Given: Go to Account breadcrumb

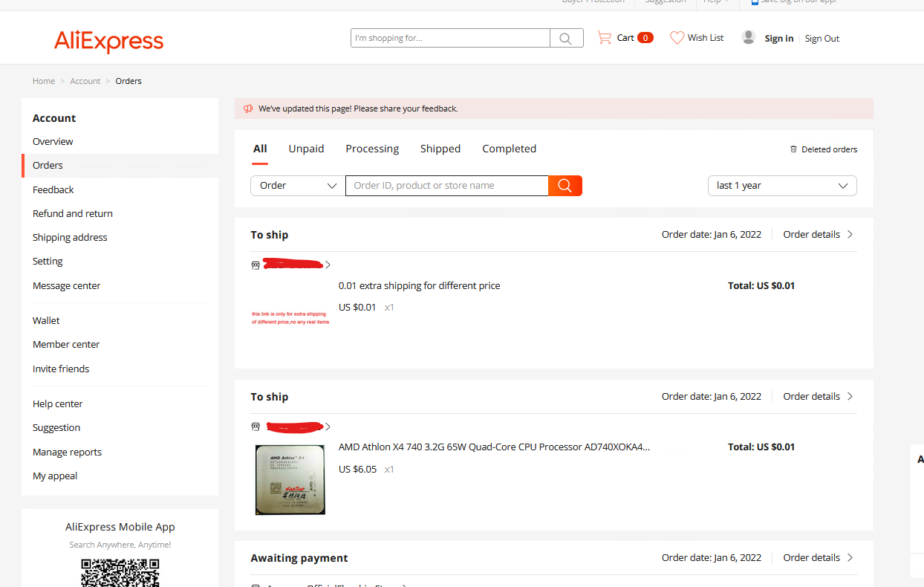Looking at the screenshot, I should tap(85, 81).
